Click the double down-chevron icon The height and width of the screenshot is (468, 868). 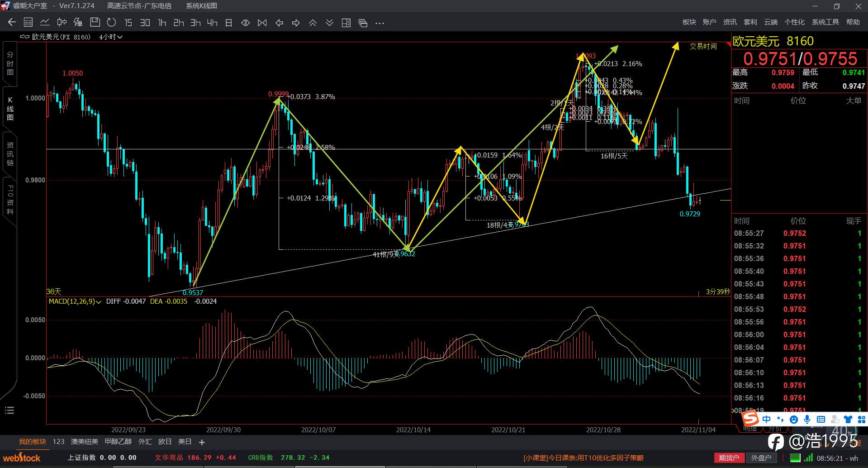(329, 23)
